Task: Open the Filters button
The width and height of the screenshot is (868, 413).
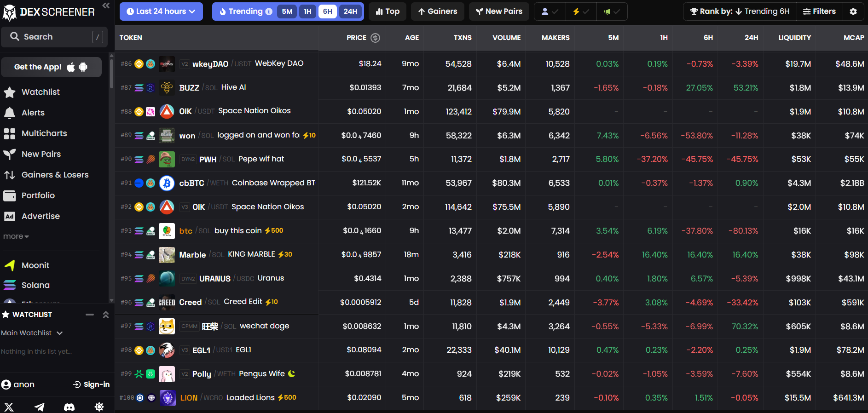Action: [x=819, y=11]
